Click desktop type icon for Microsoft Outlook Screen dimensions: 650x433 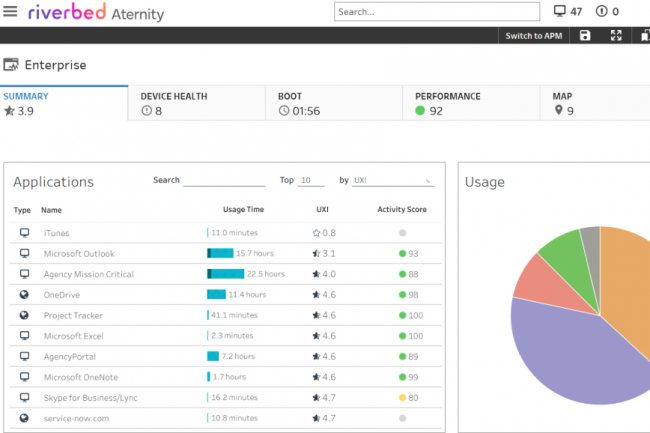pyautogui.click(x=24, y=253)
